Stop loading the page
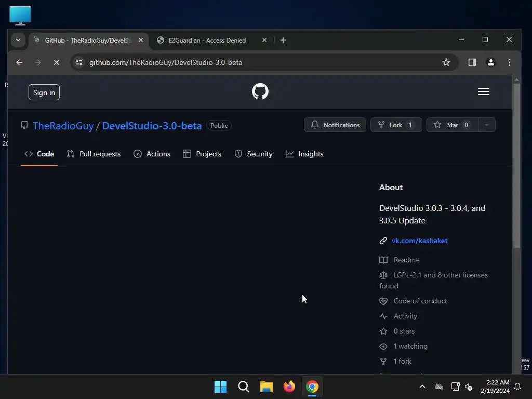Image resolution: width=532 pixels, height=399 pixels. (56, 62)
